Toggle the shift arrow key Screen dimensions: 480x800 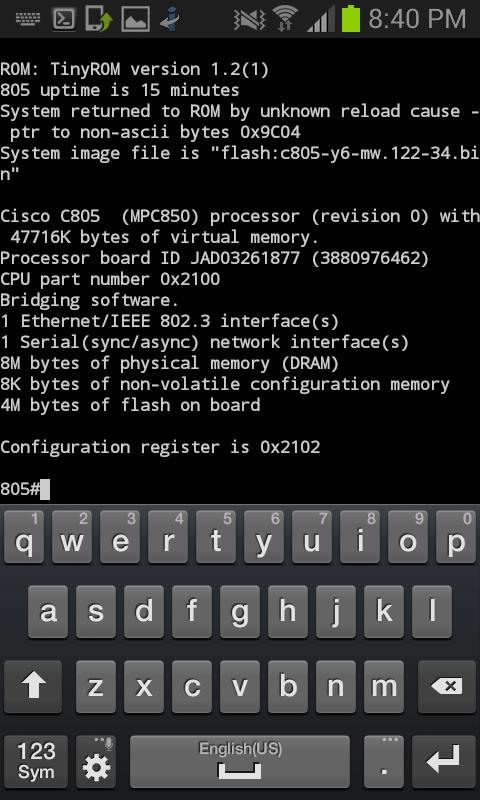point(33,687)
